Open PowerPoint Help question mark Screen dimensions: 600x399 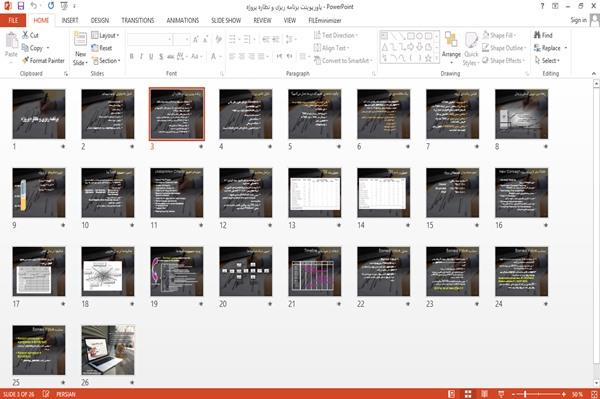pos(542,6)
